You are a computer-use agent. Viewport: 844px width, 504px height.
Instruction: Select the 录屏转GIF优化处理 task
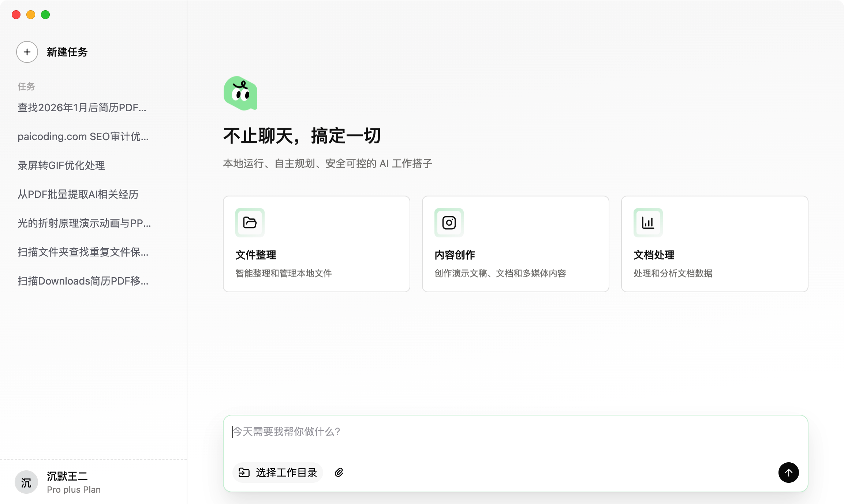(x=61, y=165)
